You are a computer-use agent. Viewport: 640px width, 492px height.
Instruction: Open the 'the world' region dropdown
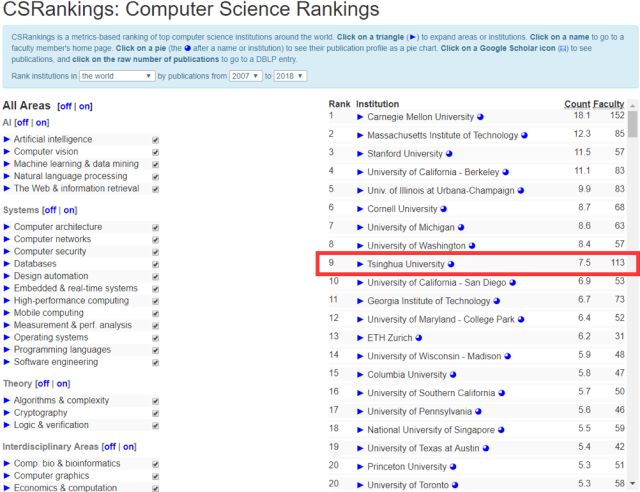click(117, 76)
